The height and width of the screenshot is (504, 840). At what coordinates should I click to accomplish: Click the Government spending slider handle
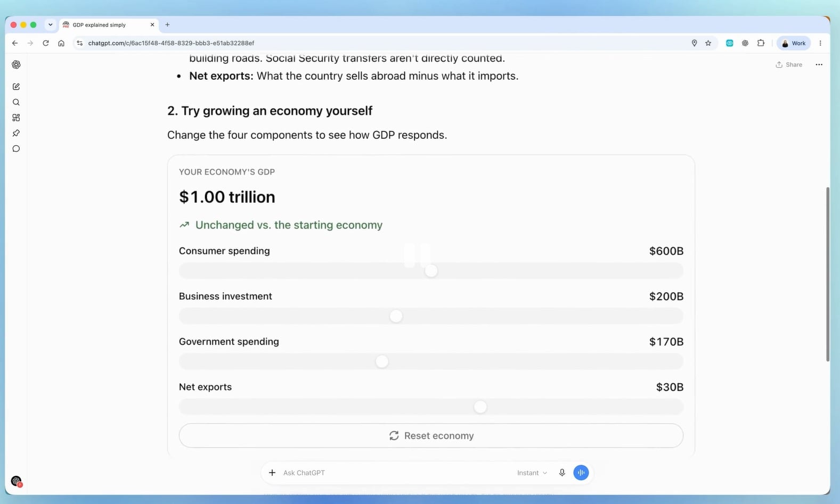(382, 361)
